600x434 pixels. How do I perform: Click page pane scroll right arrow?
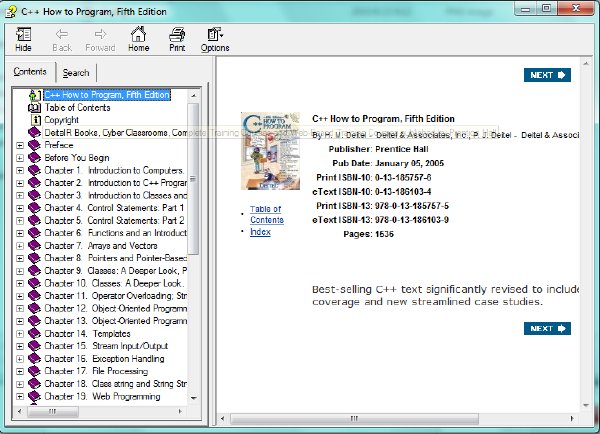[x=572, y=418]
